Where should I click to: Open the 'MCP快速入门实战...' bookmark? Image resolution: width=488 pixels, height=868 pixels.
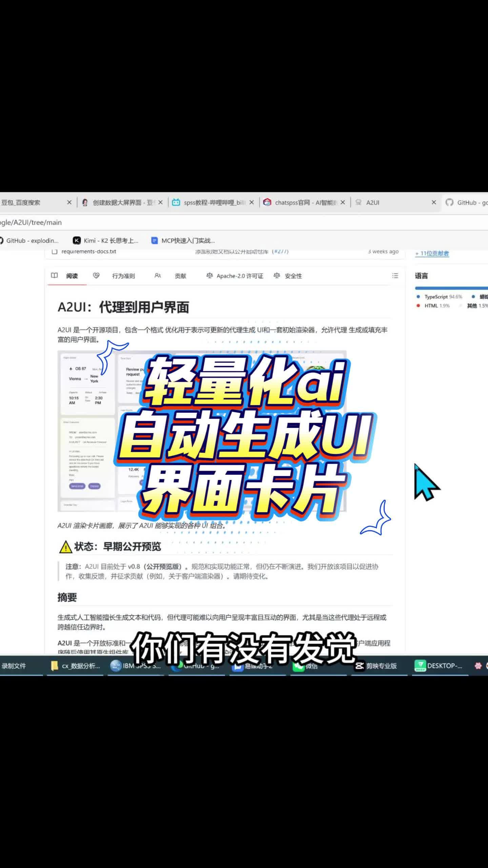pos(183,241)
